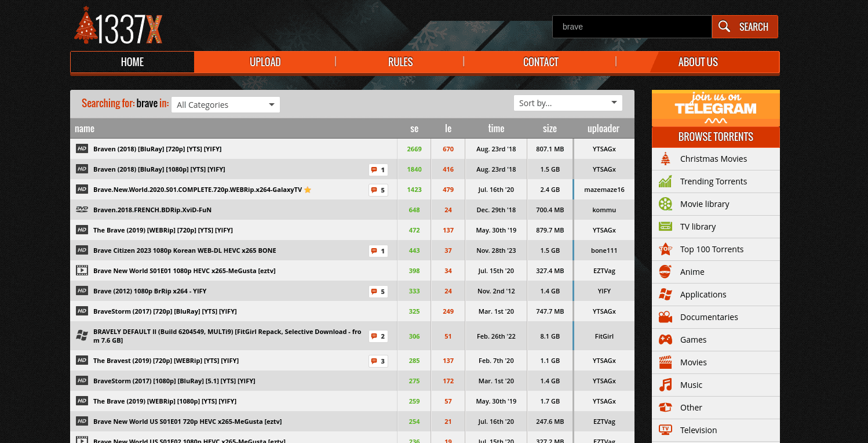
Task: Click film icon beside Brave New World S01E01 1080p
Action: [x=82, y=271]
